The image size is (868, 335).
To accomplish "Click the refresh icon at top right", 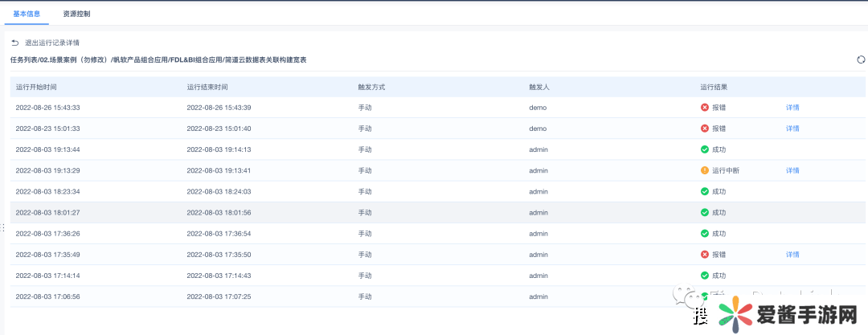I will tap(861, 59).
